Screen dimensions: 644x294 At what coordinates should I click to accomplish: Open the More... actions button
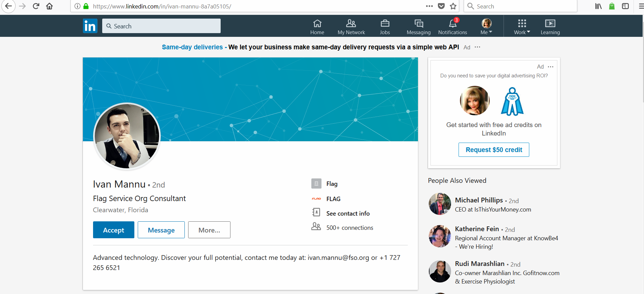pos(209,230)
